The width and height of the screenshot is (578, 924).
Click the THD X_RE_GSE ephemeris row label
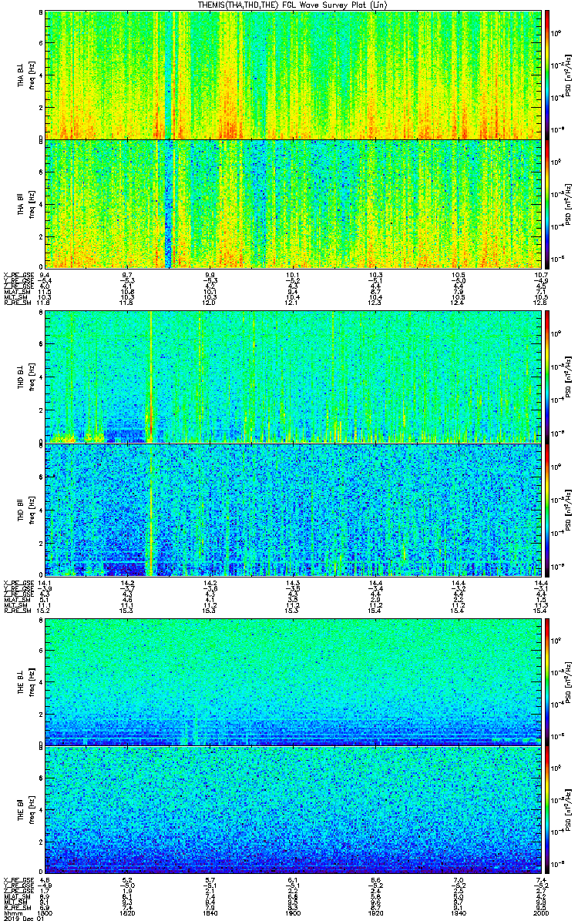tap(15, 581)
